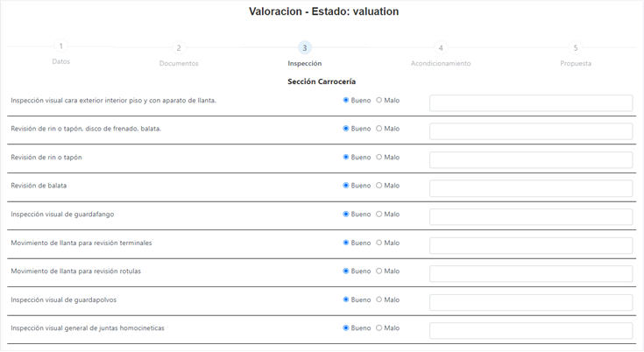
Task: Select Malo for Inspección visual de guardafango
Action: pos(379,214)
